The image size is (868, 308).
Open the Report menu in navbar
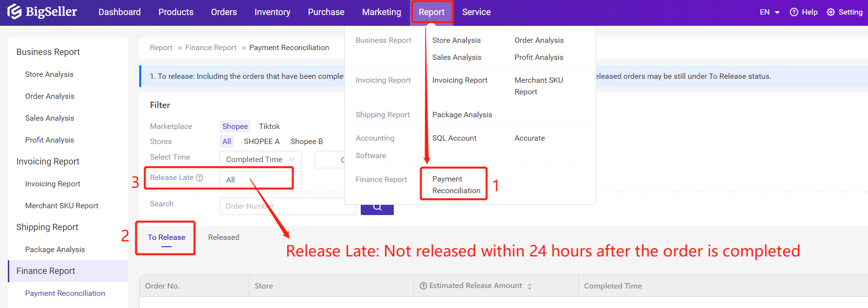coord(431,12)
